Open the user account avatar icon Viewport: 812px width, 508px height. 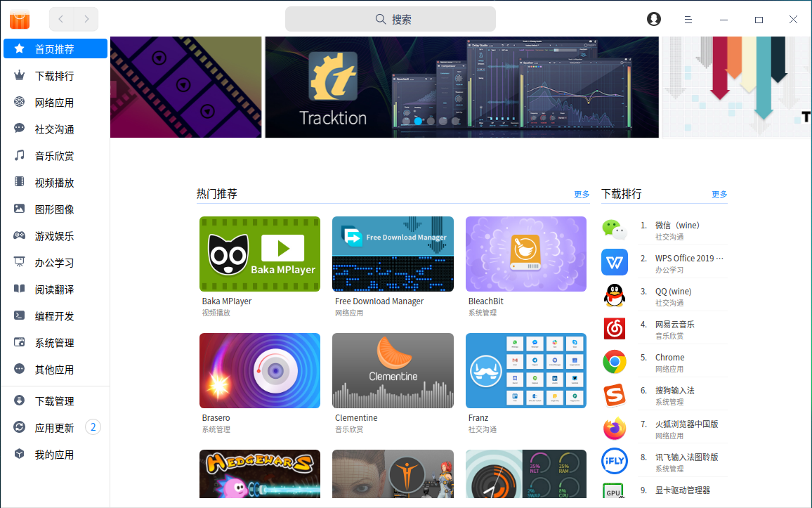(654, 19)
